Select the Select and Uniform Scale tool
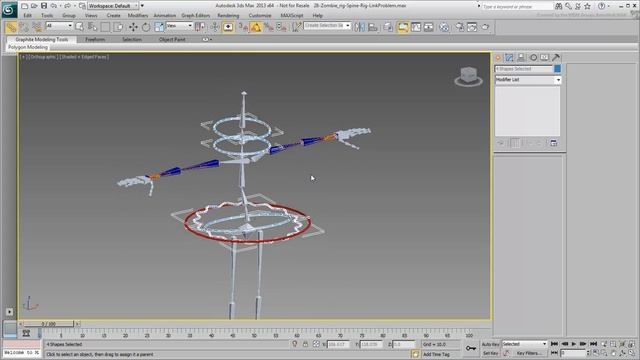The image size is (640, 360). [159, 27]
